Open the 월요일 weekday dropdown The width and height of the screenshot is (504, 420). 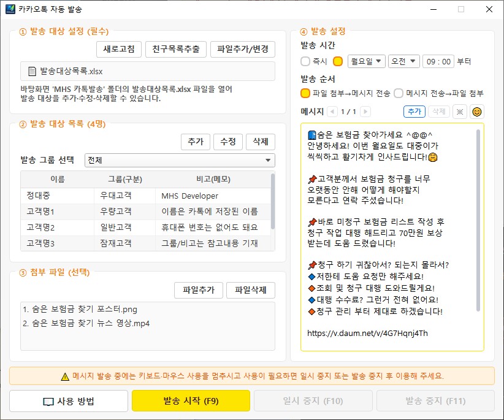(367, 61)
